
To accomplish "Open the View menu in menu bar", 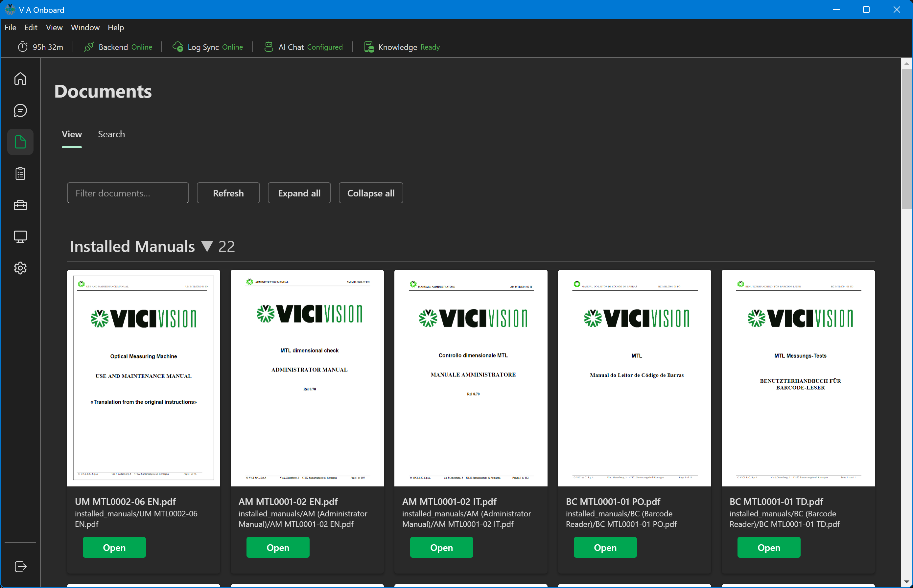I will click(x=54, y=28).
